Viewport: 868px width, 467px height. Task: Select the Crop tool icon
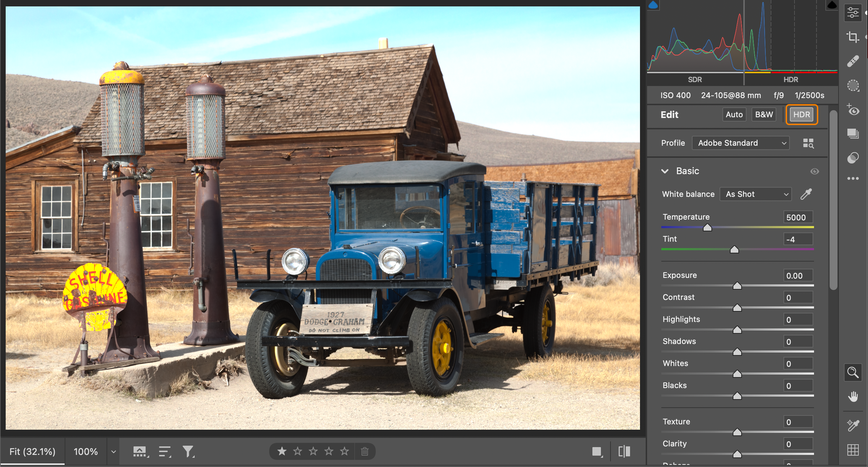click(x=853, y=37)
